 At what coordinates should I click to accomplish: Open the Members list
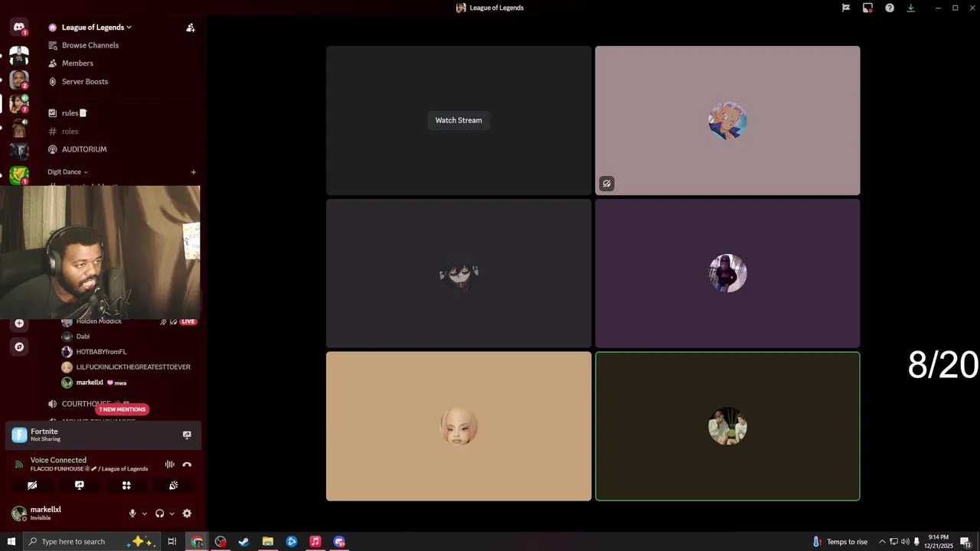tap(77, 64)
